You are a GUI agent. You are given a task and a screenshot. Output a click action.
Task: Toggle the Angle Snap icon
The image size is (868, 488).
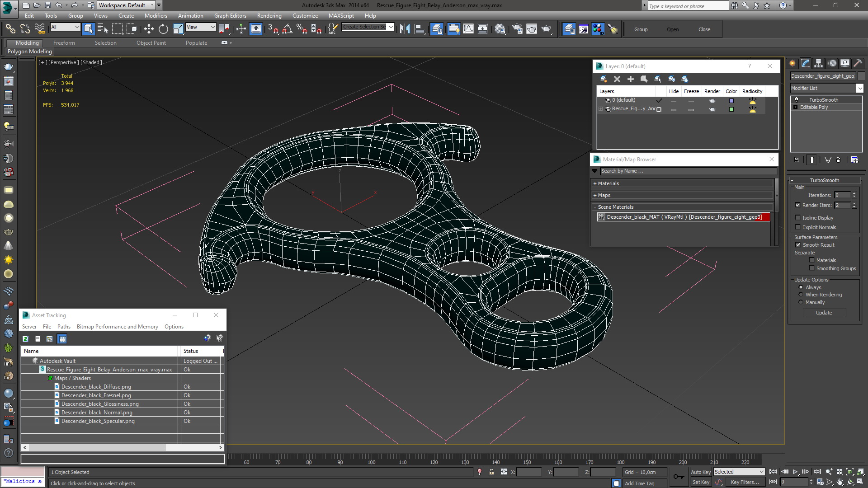tap(287, 29)
